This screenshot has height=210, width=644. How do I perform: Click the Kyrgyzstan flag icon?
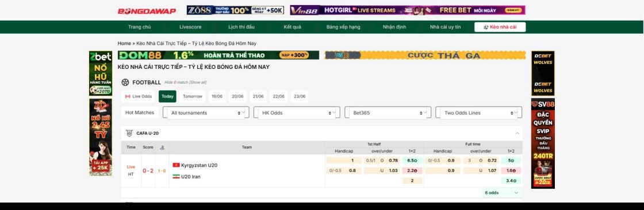pos(176,165)
